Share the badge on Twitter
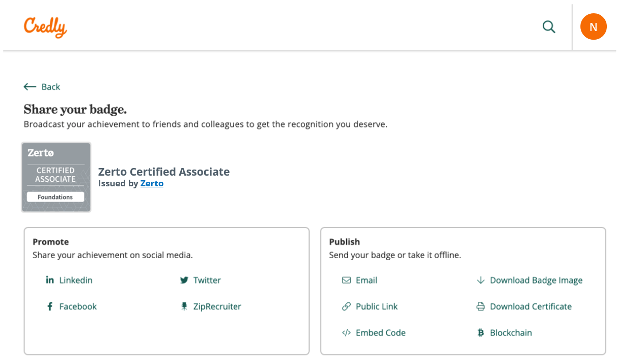The image size is (643, 364). click(207, 280)
